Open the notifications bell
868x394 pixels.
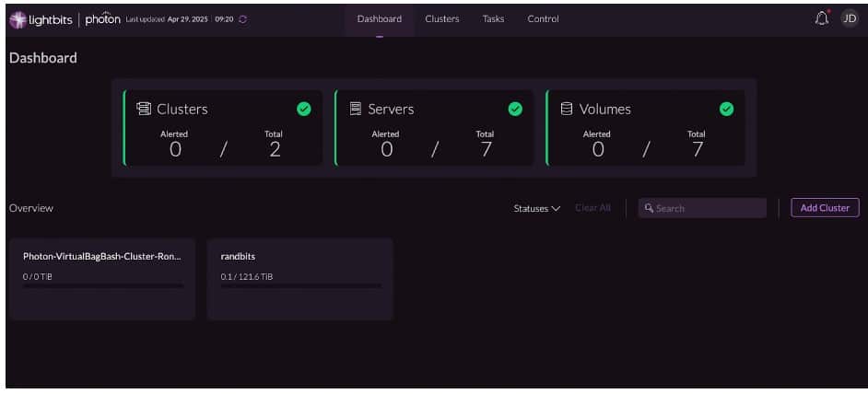822,18
